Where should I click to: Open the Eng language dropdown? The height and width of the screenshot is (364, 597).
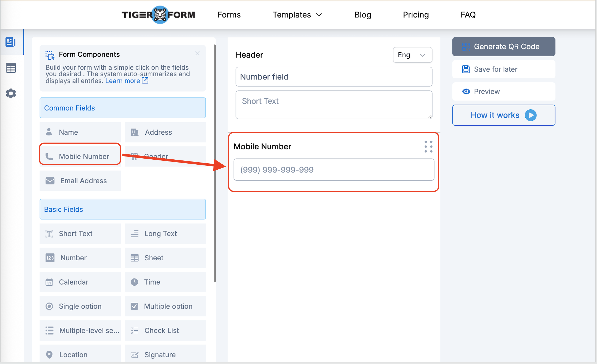coord(412,55)
